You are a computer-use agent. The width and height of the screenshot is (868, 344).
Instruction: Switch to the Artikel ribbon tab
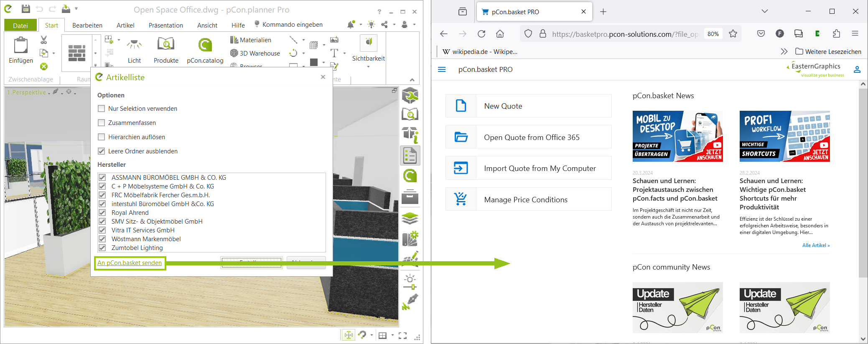125,25
